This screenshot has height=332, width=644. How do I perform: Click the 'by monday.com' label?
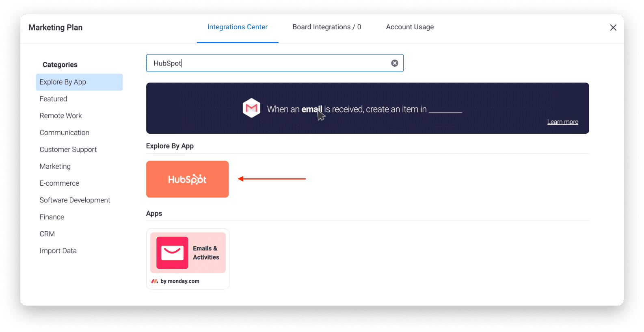point(180,281)
